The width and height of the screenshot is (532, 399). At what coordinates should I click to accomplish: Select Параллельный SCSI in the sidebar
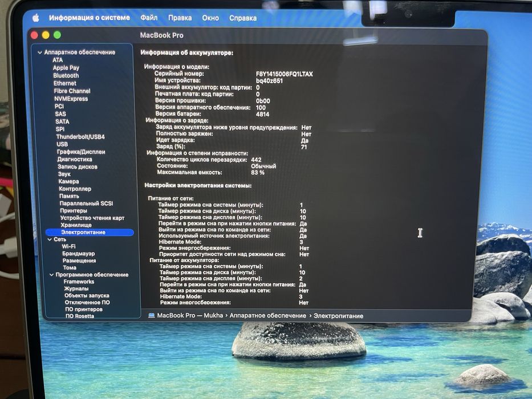click(x=86, y=203)
